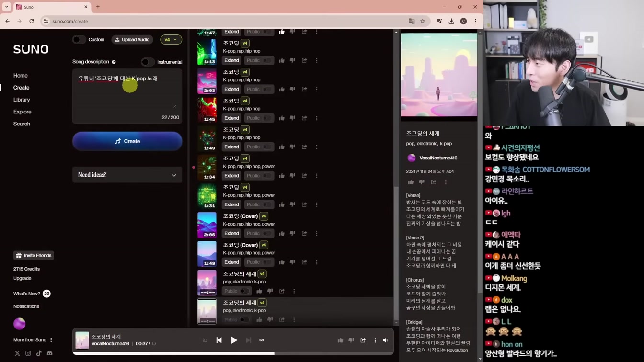
Task: Seek on the player progress bar
Action: (x=233, y=353)
